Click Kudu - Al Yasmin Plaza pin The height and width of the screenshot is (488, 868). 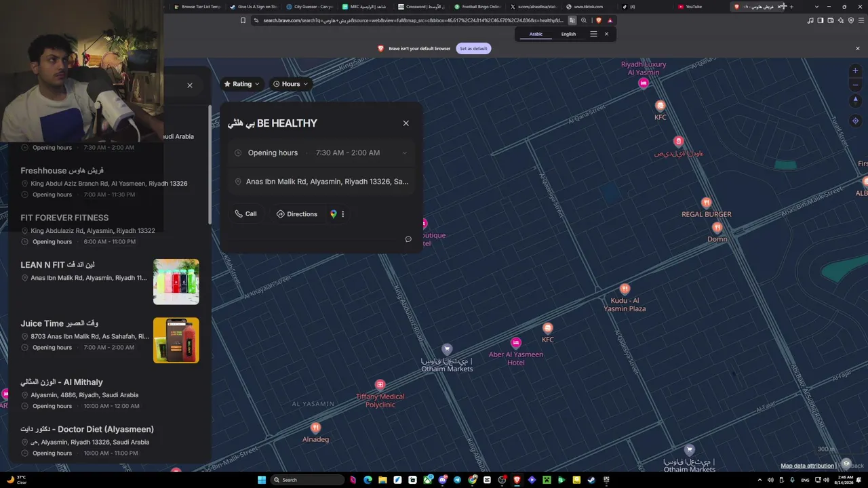coord(625,289)
